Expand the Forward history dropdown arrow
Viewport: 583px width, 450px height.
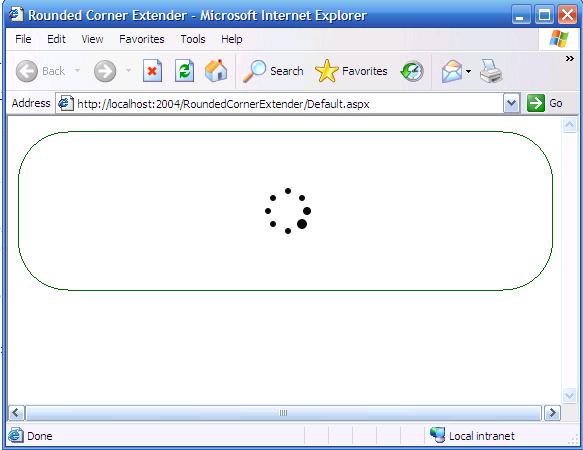[128, 70]
